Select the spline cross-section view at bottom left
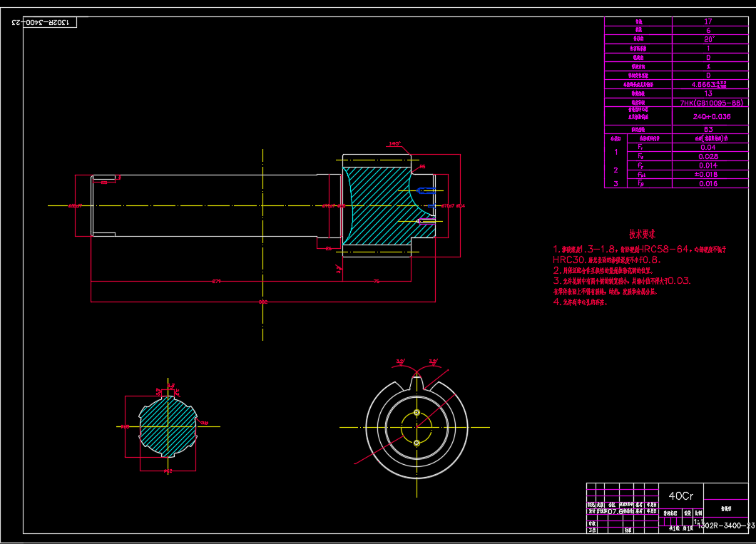Screen dimensions: 756x544 [168, 426]
